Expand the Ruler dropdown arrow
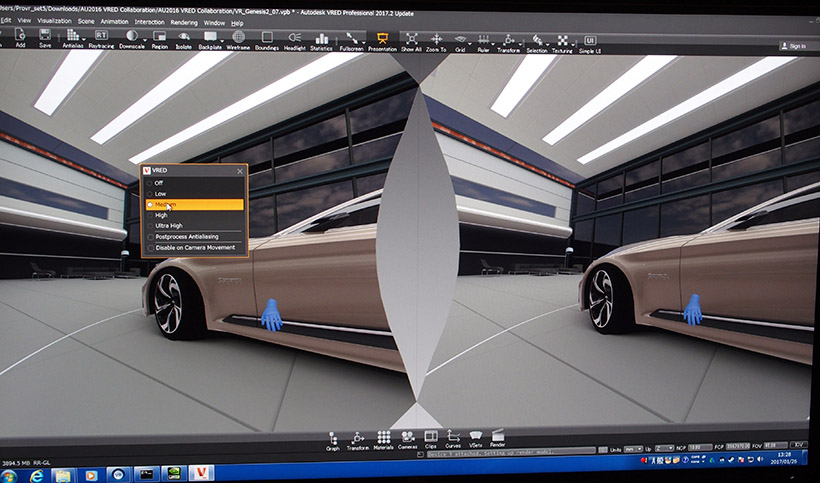 coord(494,43)
